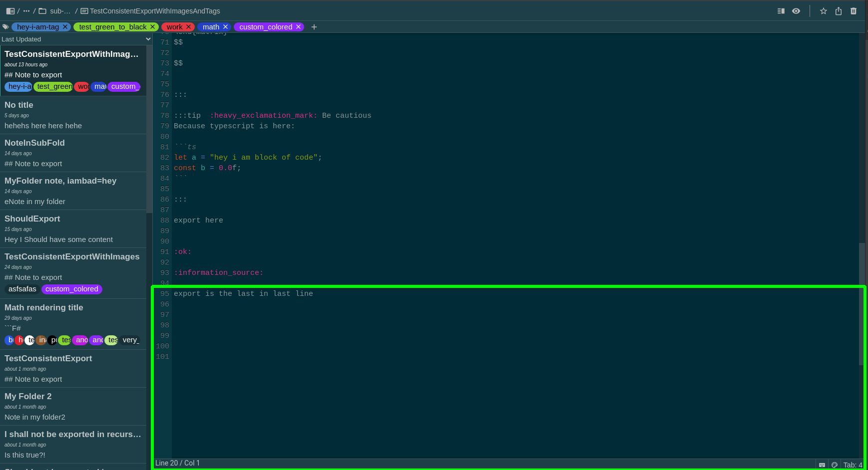
Task: Open 'Math rendering title' note
Action: [x=73, y=324]
